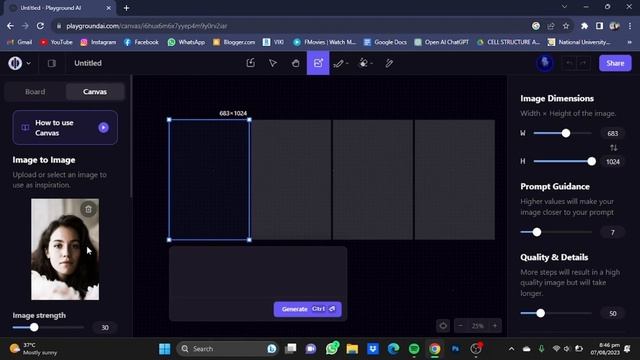
Task: Open Chrome's three-dot menu
Action: pos(630,26)
